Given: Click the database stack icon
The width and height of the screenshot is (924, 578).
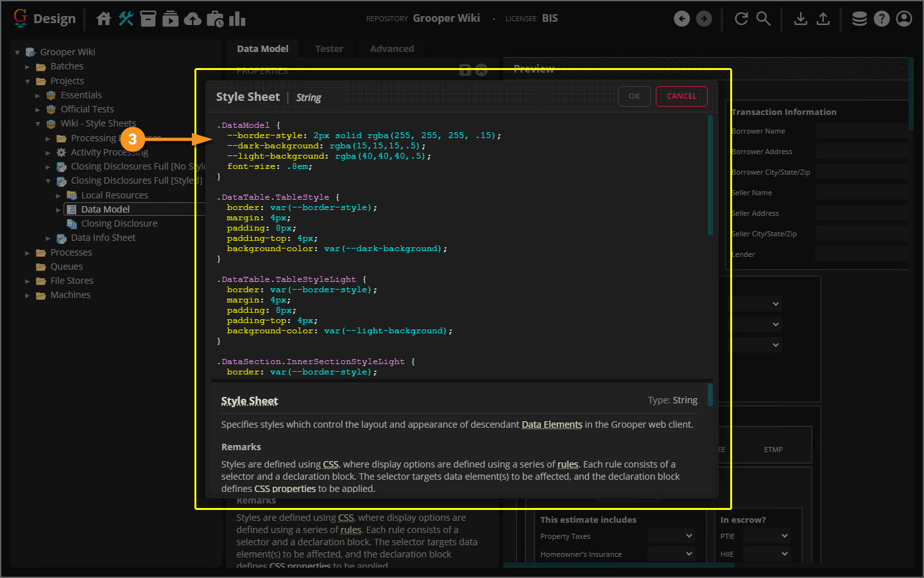Looking at the screenshot, I should coord(859,19).
